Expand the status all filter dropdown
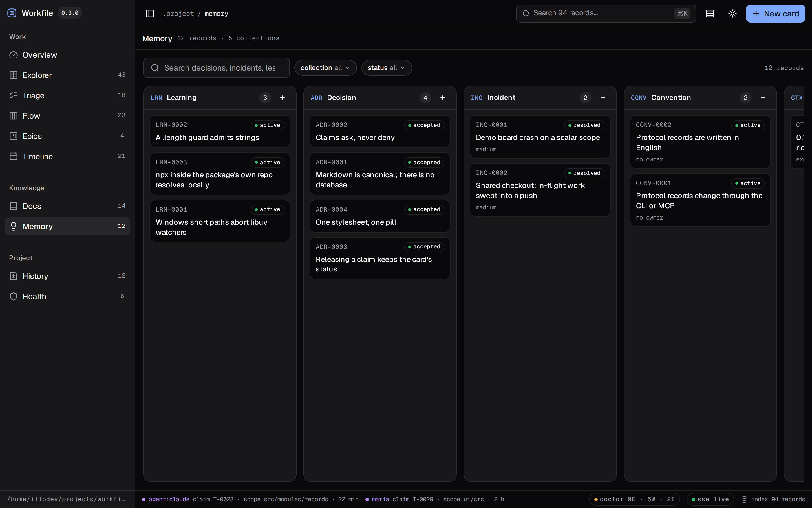This screenshot has width=812, height=508. point(387,68)
